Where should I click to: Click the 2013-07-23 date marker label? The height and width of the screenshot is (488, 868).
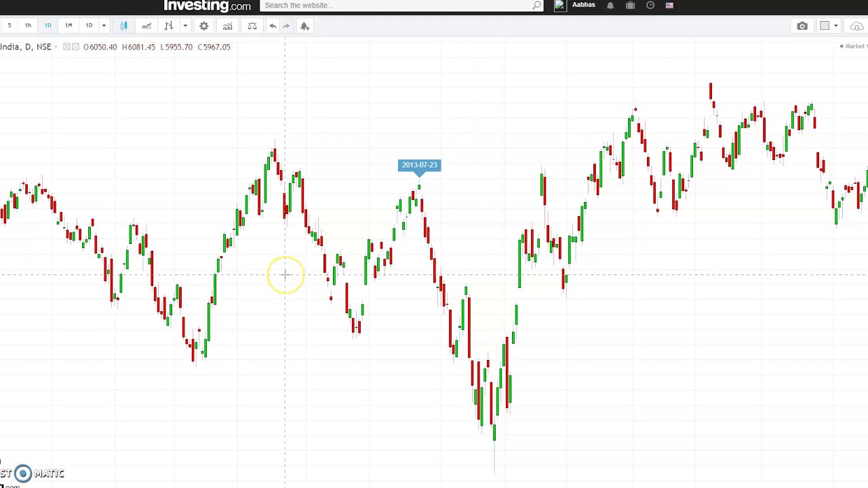tap(419, 165)
